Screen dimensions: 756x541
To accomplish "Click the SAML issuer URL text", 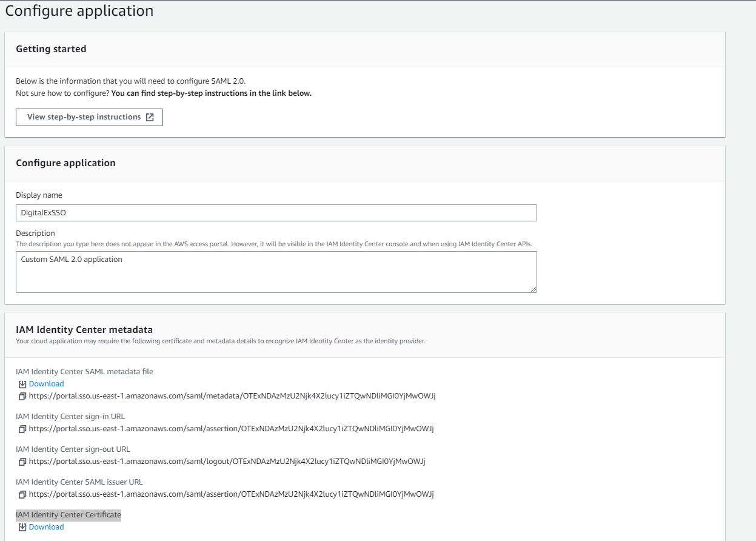I will click(231, 494).
